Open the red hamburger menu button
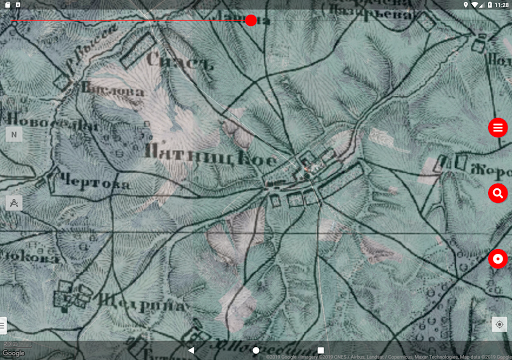The image size is (512, 360). click(498, 128)
